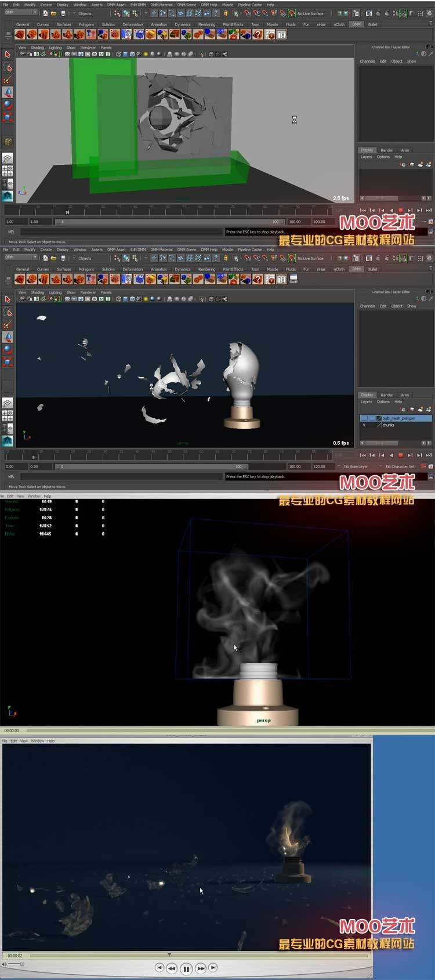
Task: Select the Move tool in bulb-scene Maya window
Action: click(x=8, y=337)
